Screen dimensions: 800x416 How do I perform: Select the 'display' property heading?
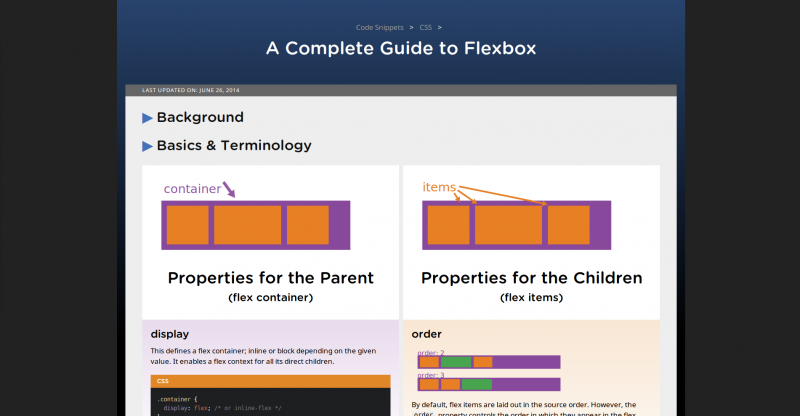pos(170,333)
